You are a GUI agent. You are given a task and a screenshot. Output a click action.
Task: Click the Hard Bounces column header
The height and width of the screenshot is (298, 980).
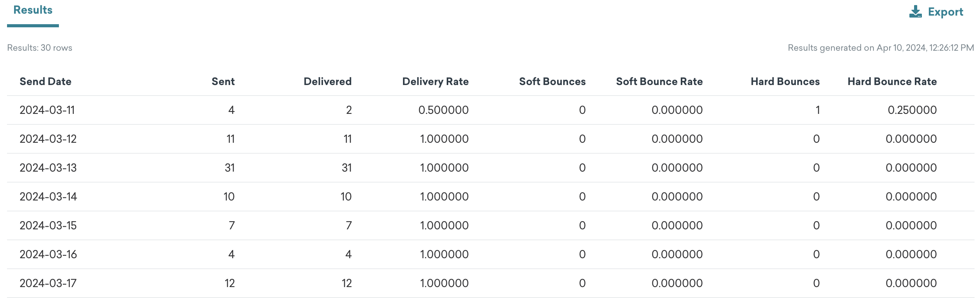pos(785,82)
